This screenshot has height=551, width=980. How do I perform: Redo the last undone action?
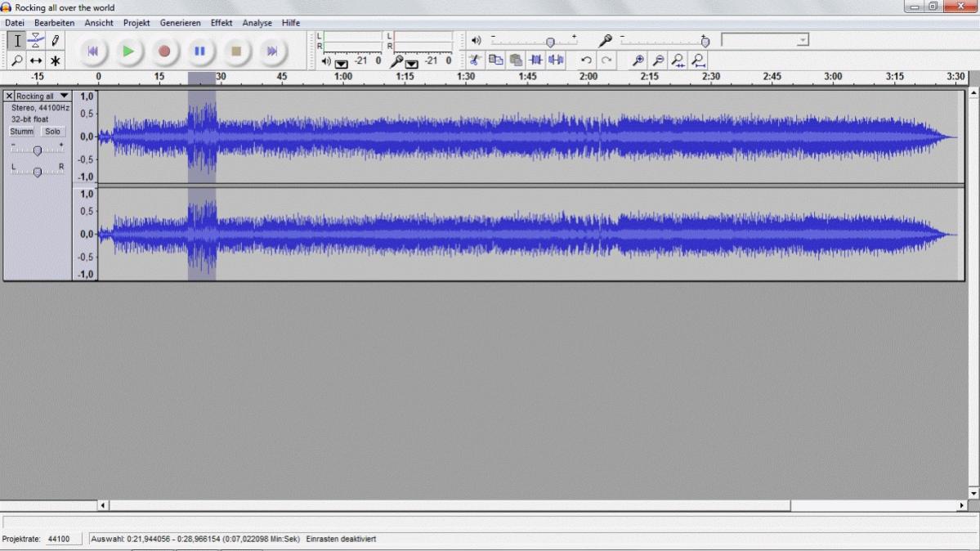pyautogui.click(x=606, y=60)
